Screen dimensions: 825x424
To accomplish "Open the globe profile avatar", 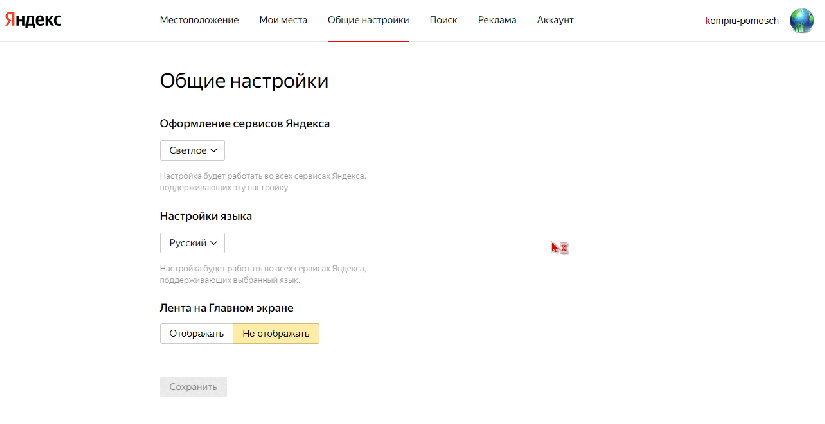I will [801, 21].
